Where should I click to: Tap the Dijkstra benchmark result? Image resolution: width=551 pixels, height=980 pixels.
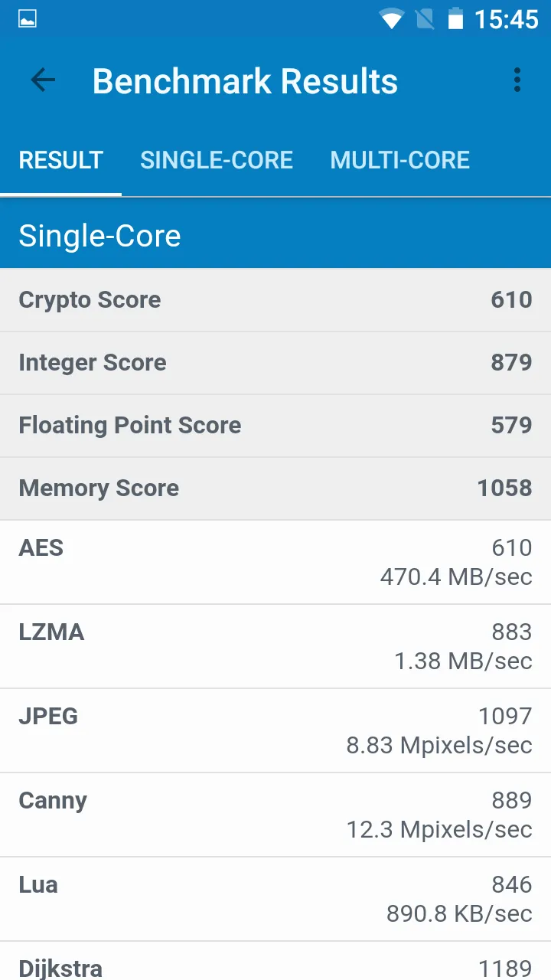click(275, 965)
